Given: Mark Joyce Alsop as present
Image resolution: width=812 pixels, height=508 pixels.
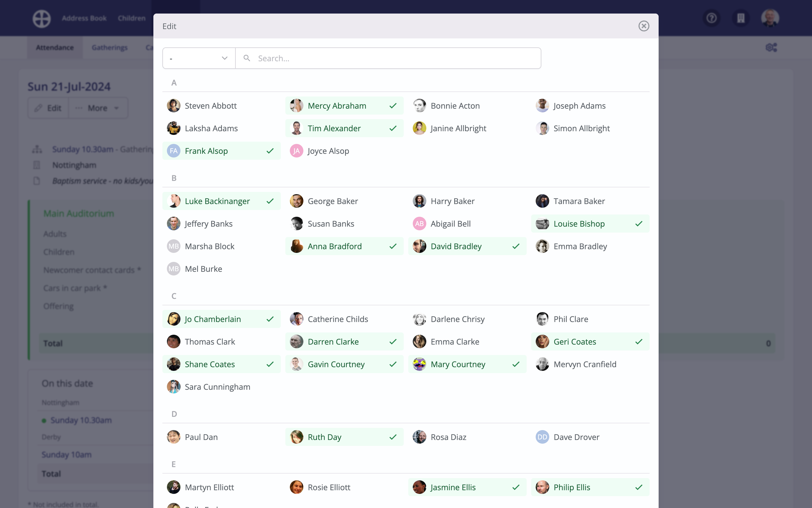Looking at the screenshot, I should 344,151.
